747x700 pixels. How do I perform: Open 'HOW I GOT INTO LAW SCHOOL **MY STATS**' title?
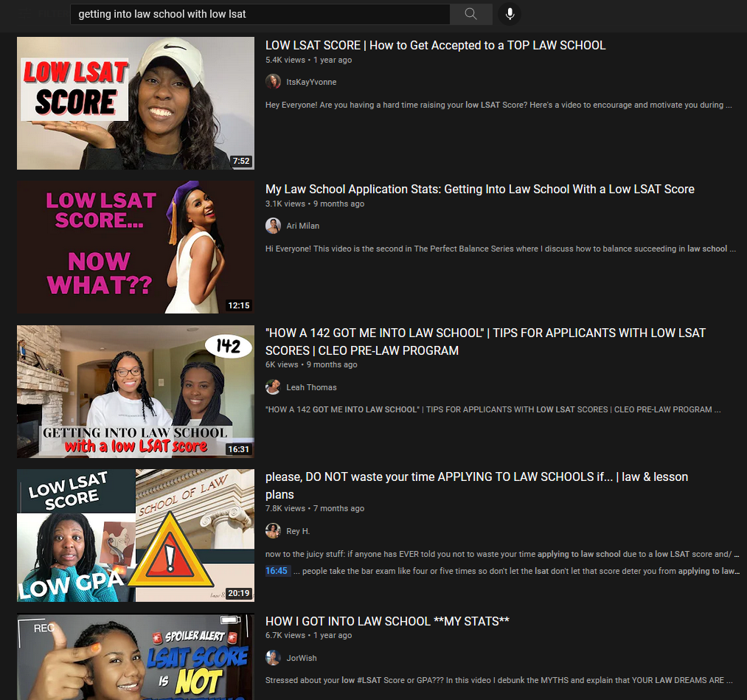pos(387,621)
